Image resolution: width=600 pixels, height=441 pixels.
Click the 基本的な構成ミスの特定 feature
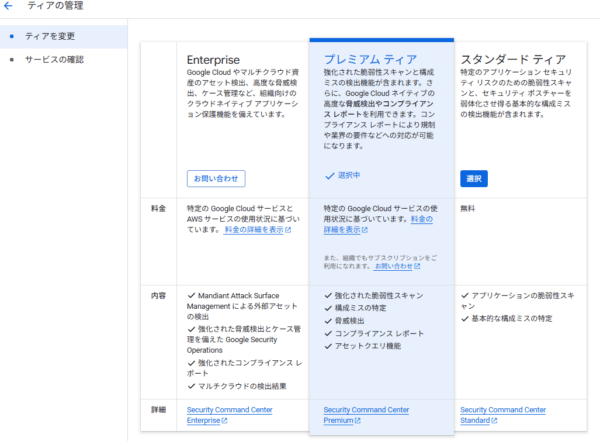tap(506, 318)
